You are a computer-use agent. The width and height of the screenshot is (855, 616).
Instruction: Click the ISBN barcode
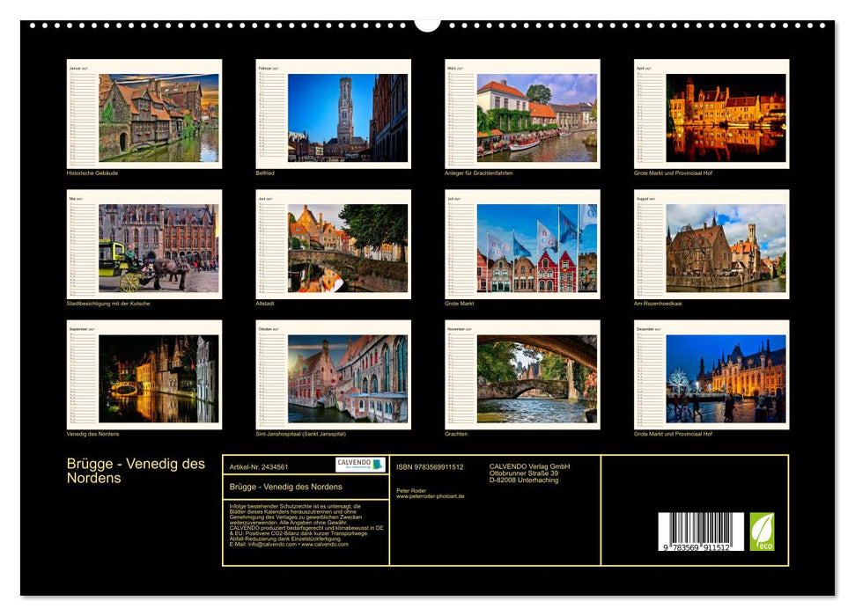pos(701,532)
